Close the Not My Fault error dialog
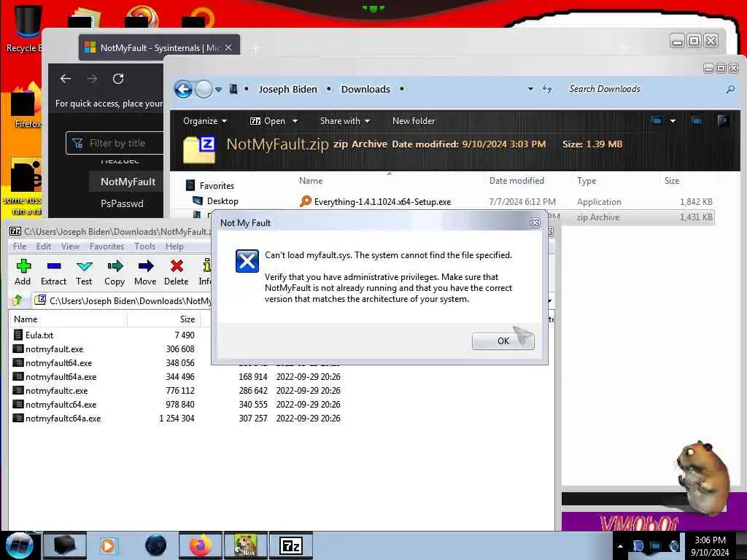 (535, 223)
